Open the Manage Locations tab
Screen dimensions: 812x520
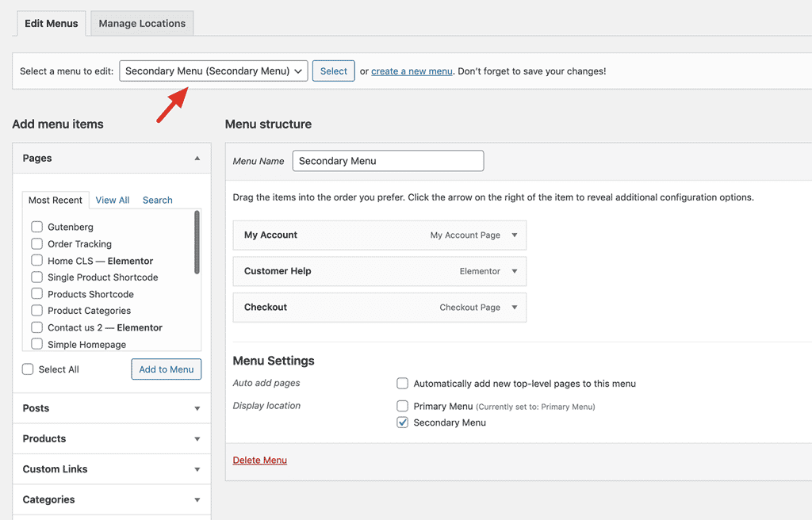(142, 24)
